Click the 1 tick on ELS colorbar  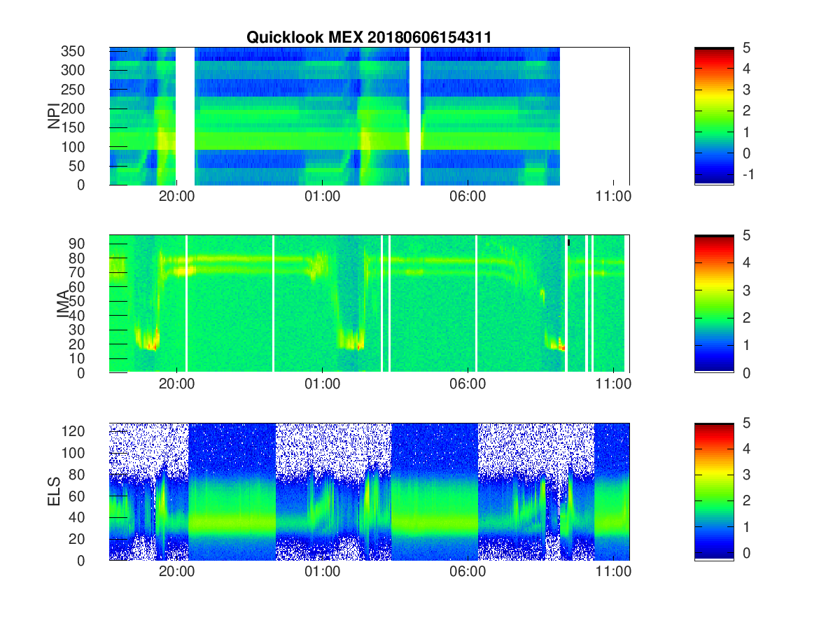point(747,527)
